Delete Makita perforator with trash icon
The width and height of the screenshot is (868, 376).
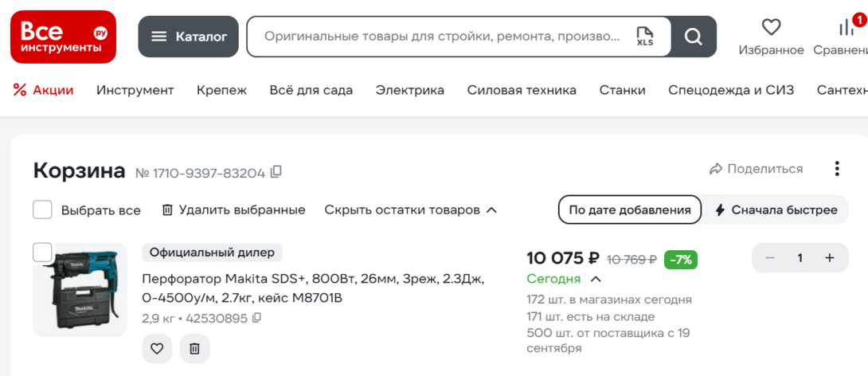(x=194, y=348)
